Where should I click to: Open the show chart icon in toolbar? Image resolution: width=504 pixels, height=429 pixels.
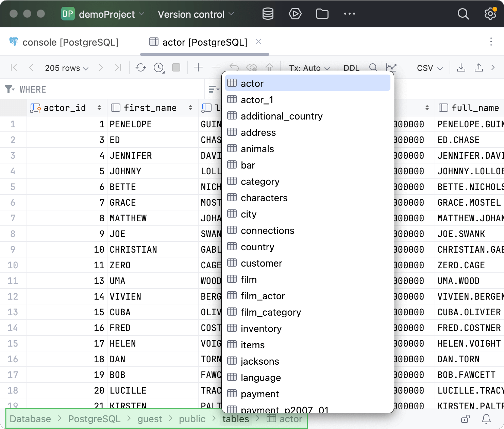click(391, 67)
